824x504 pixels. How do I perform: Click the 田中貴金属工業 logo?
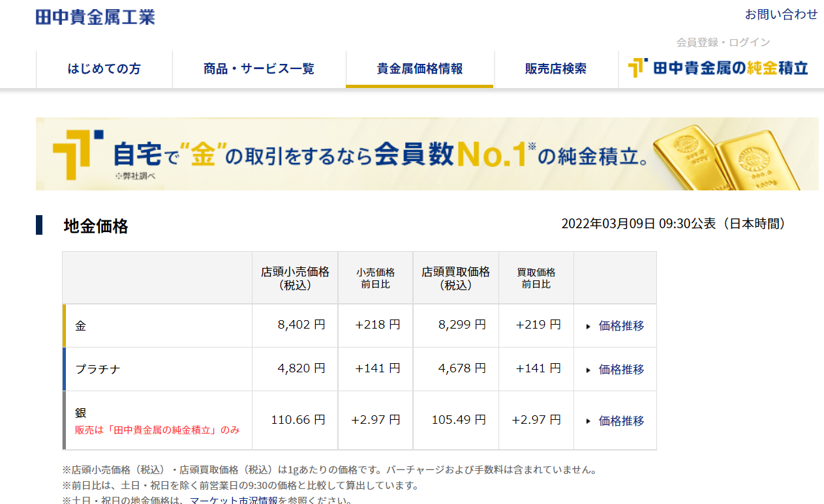(95, 16)
